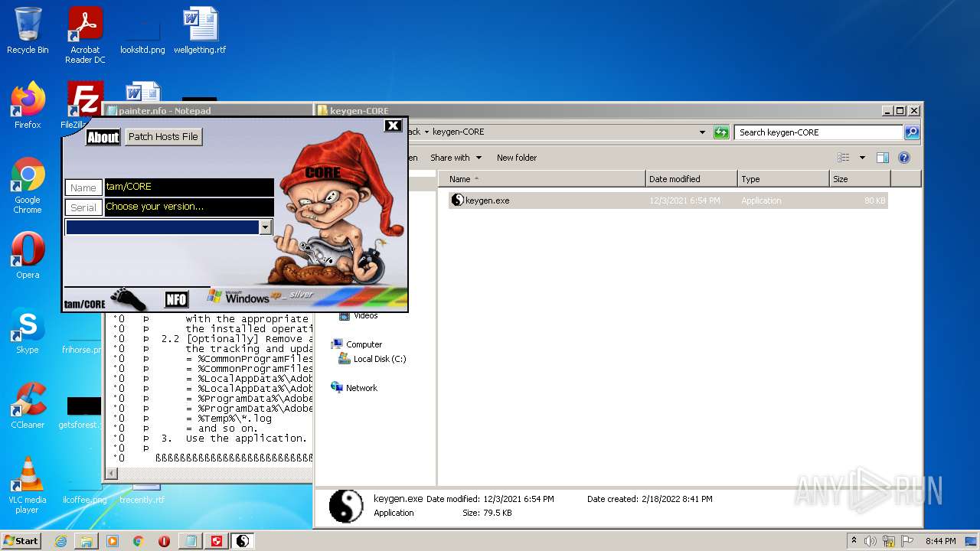
Task: Launch Internet Explorer from the taskbar
Action: pyautogui.click(x=60, y=541)
